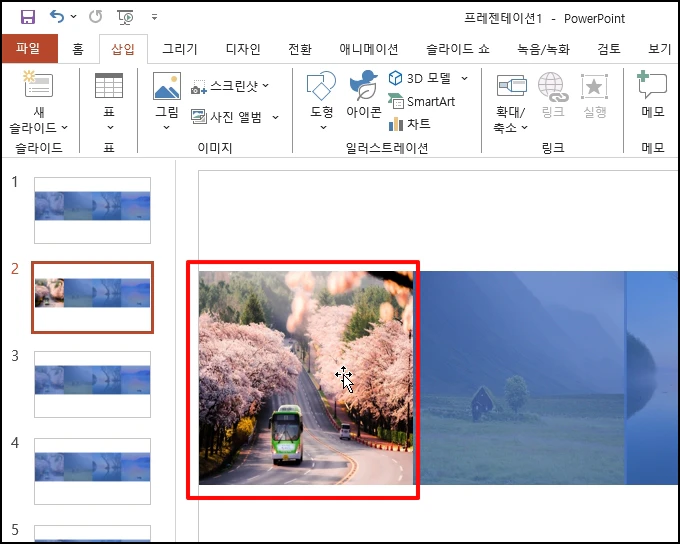The width and height of the screenshot is (680, 544).
Task: Expand the 3D 모델 dropdown arrow
Action: 464,79
